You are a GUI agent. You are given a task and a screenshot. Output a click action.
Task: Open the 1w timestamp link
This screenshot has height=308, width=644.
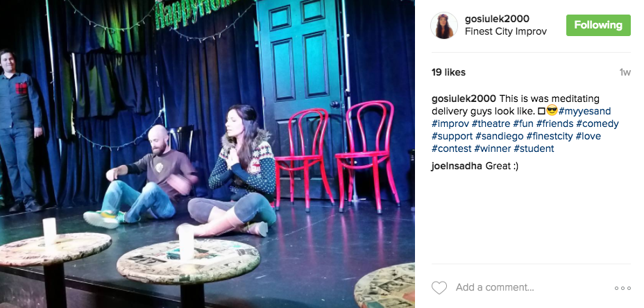pyautogui.click(x=625, y=73)
